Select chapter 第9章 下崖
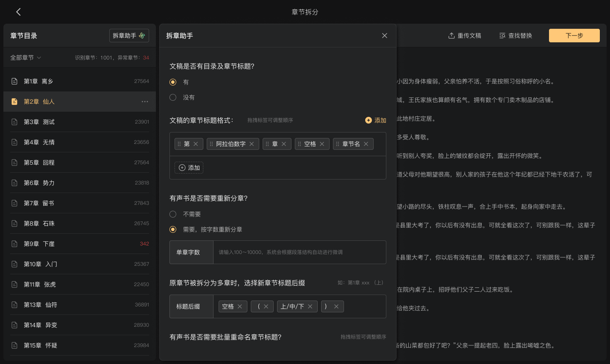The image size is (610, 364). (80, 244)
